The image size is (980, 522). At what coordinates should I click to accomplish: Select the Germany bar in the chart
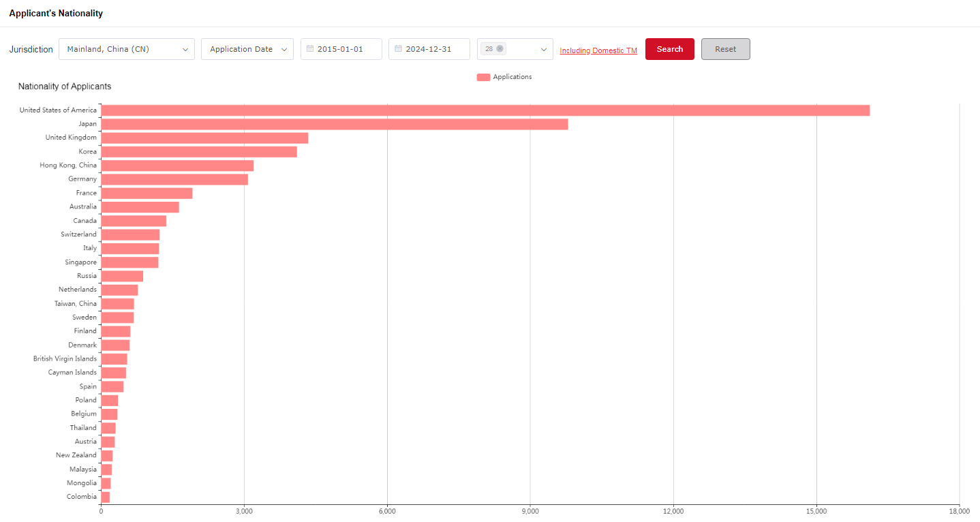pos(174,179)
